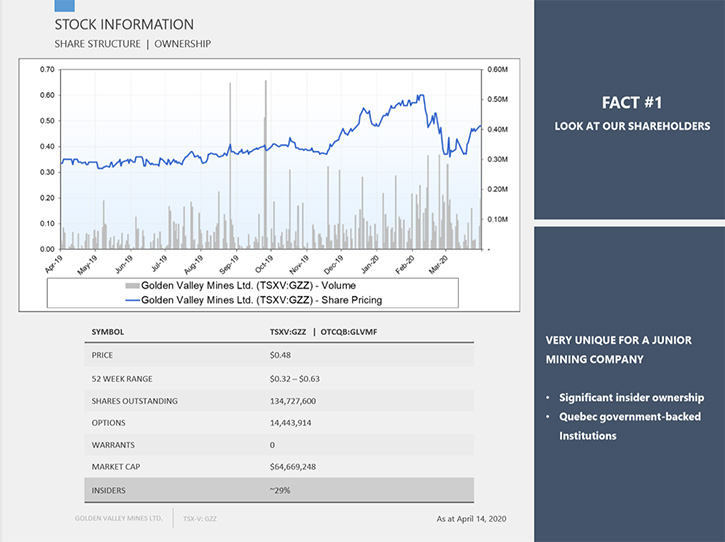
Task: Click the Oct-19 axis label
Action: click(264, 264)
